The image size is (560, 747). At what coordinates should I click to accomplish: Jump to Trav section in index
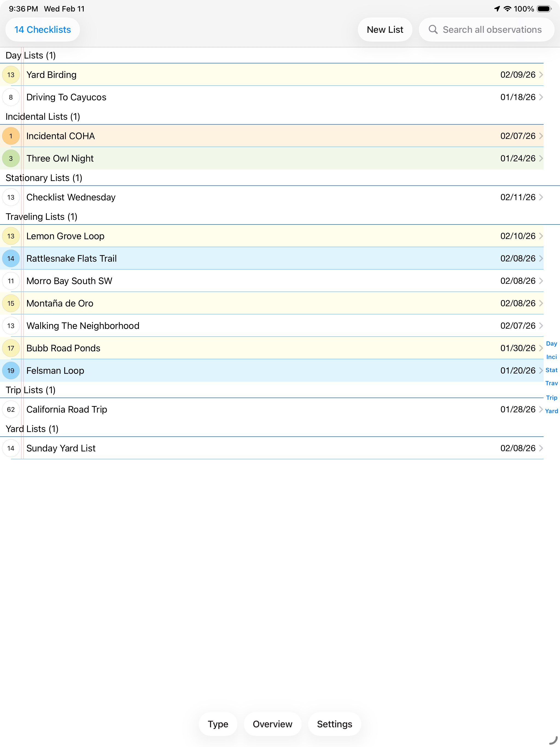coord(552,383)
